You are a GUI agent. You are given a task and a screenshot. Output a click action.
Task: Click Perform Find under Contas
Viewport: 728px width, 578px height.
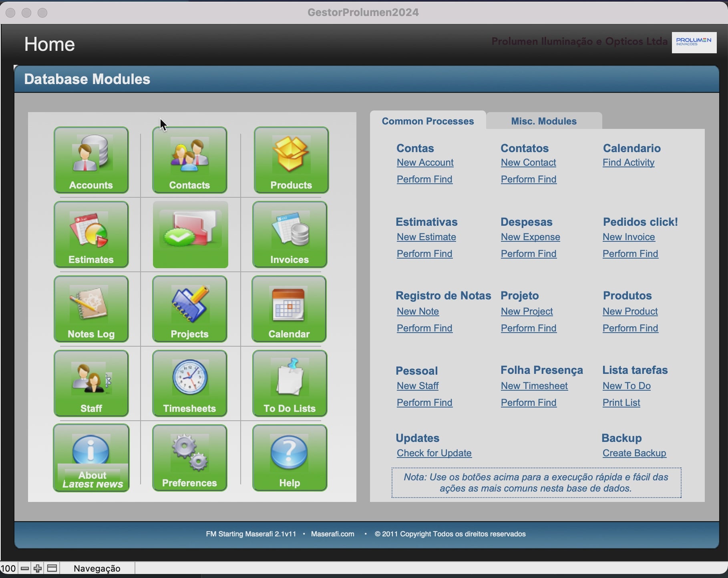click(424, 179)
